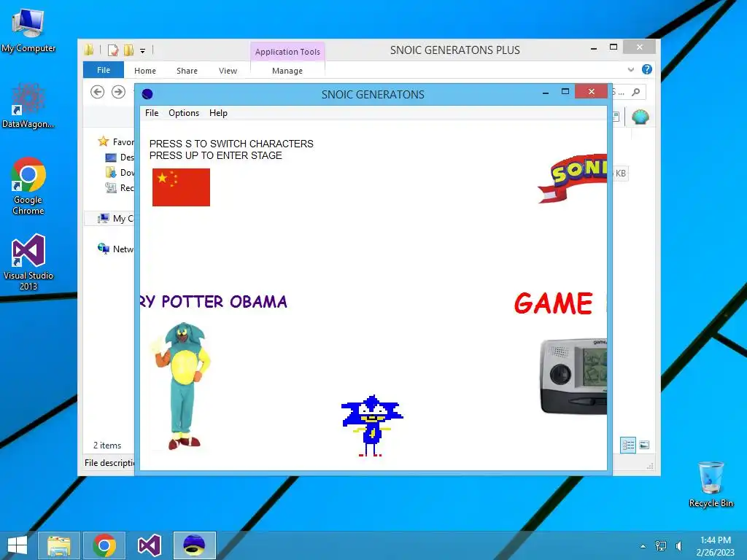Screen dimensions: 747x560
Task: Click the Application Tools contextual tab header
Action: 287,52
